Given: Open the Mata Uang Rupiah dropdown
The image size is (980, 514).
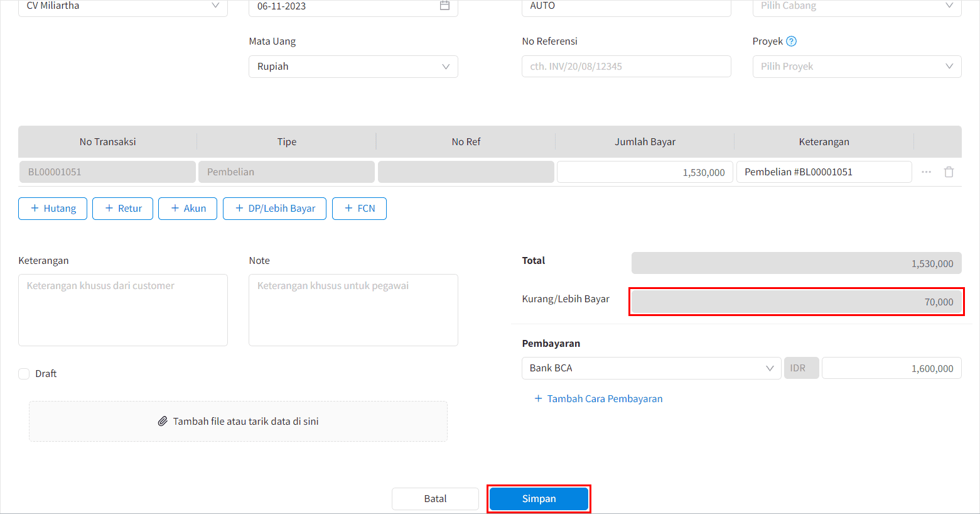Looking at the screenshot, I should point(353,67).
